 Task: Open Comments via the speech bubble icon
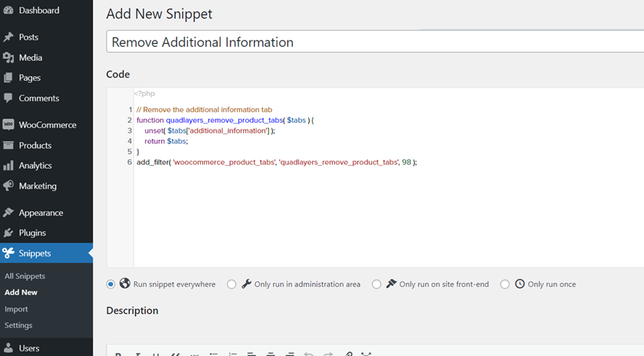tap(8, 98)
